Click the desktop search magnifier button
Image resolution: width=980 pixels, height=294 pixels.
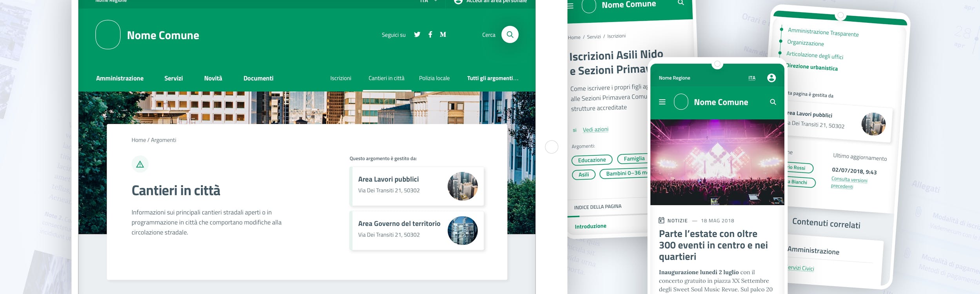(510, 34)
